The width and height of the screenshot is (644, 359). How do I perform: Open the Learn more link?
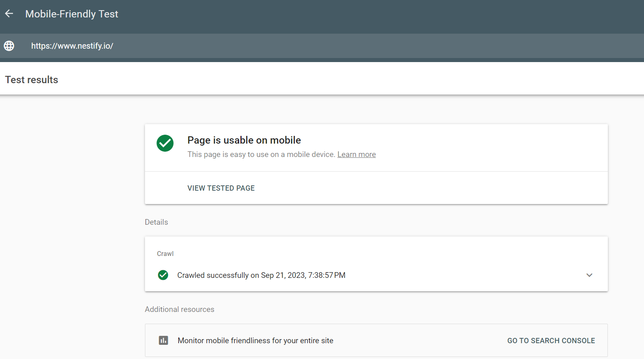[x=357, y=155]
